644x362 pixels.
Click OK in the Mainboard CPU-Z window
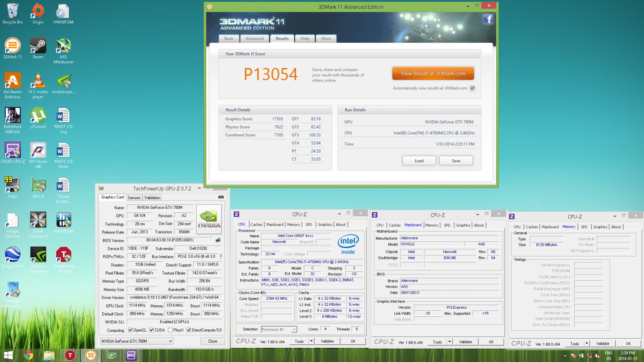coord(491,342)
